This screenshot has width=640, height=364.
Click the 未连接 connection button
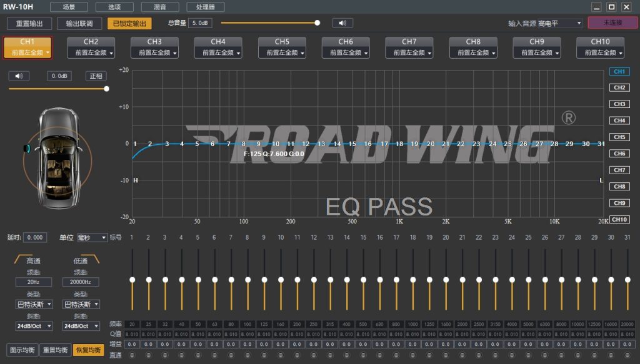(x=612, y=23)
